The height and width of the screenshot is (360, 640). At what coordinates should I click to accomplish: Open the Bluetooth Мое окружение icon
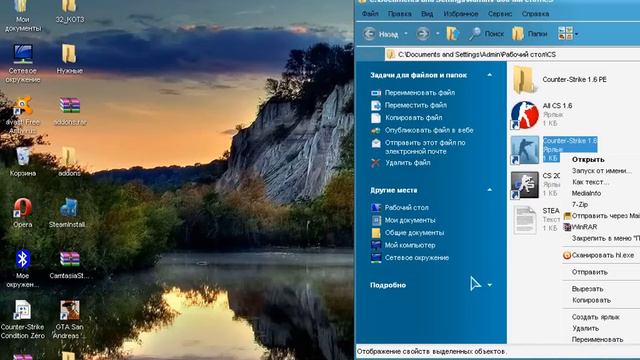23,268
